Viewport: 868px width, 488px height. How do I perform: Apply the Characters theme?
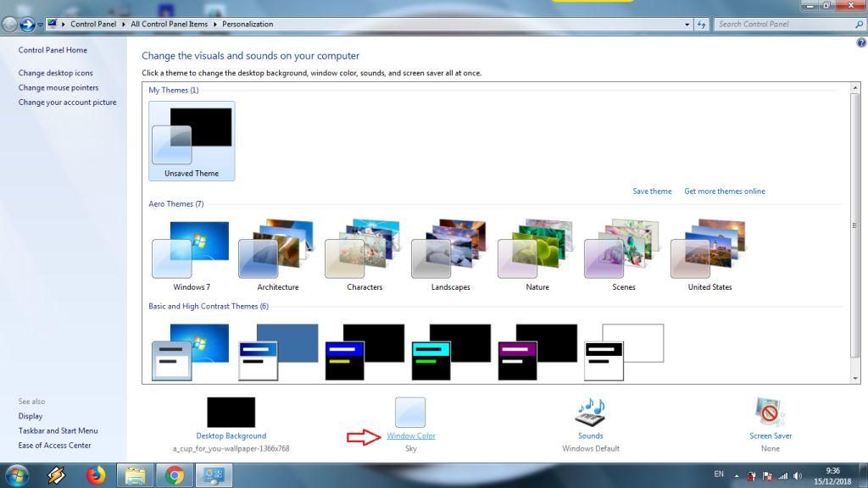coord(364,255)
